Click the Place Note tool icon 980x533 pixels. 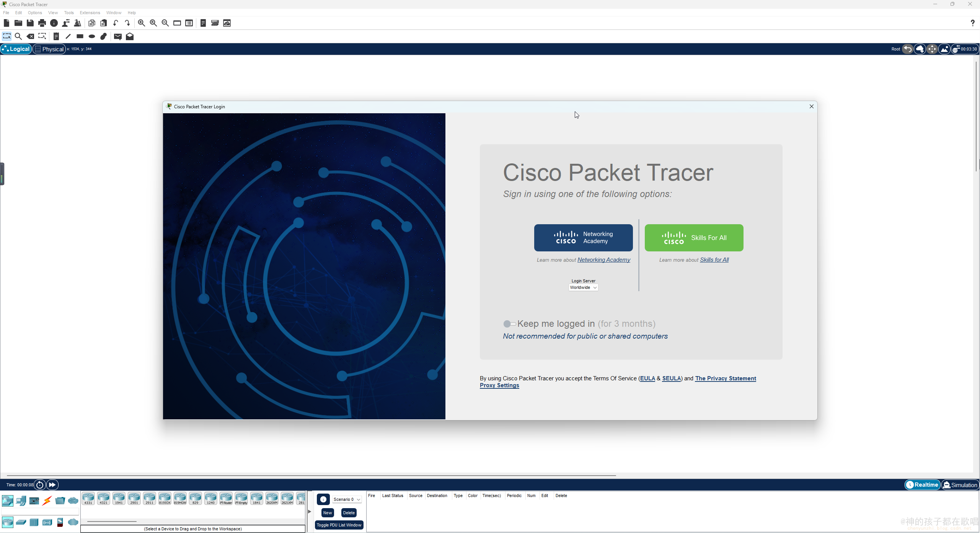pyautogui.click(x=56, y=36)
